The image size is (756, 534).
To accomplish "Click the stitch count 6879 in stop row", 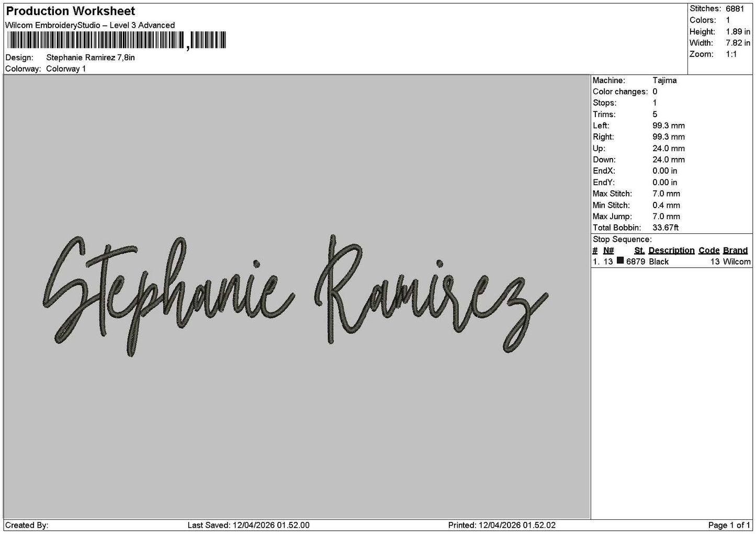I will click(636, 262).
